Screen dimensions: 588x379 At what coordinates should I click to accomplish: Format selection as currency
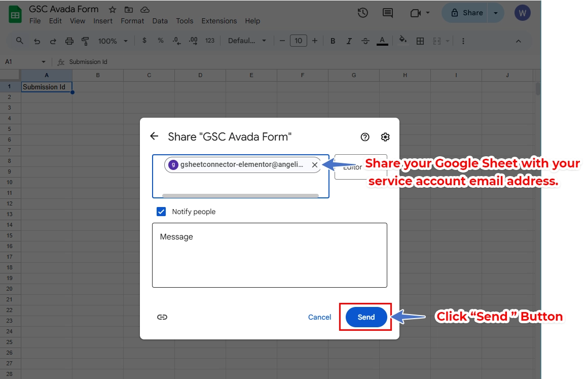pos(144,41)
